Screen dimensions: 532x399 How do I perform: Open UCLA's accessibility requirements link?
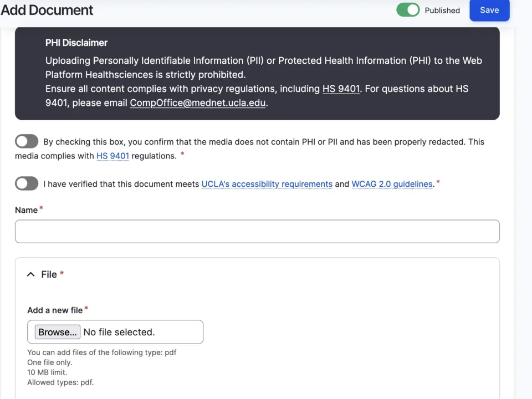[267, 184]
